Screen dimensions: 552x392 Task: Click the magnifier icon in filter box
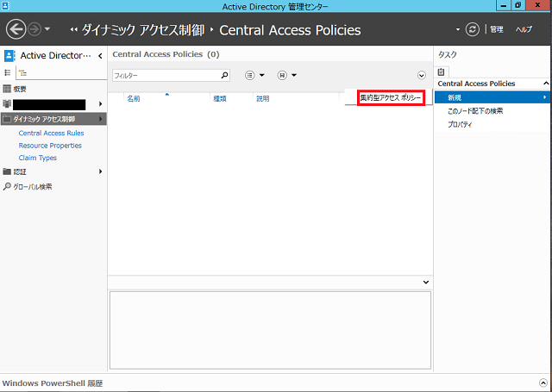[x=212, y=76]
